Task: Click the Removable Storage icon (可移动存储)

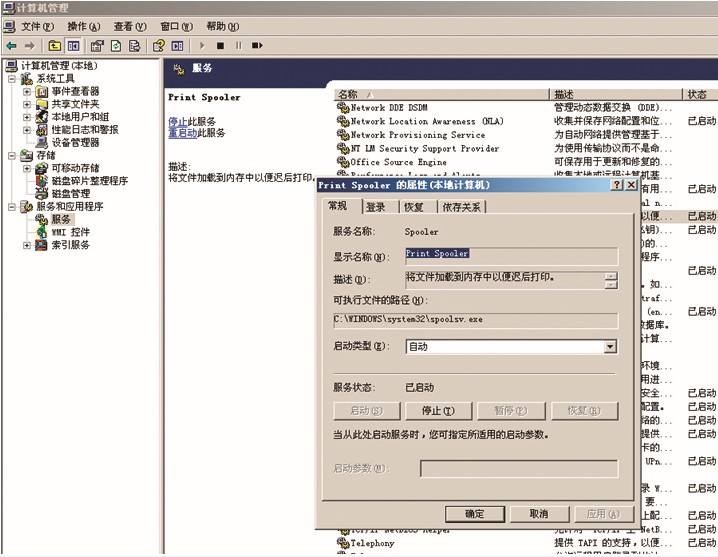Action: 42,168
